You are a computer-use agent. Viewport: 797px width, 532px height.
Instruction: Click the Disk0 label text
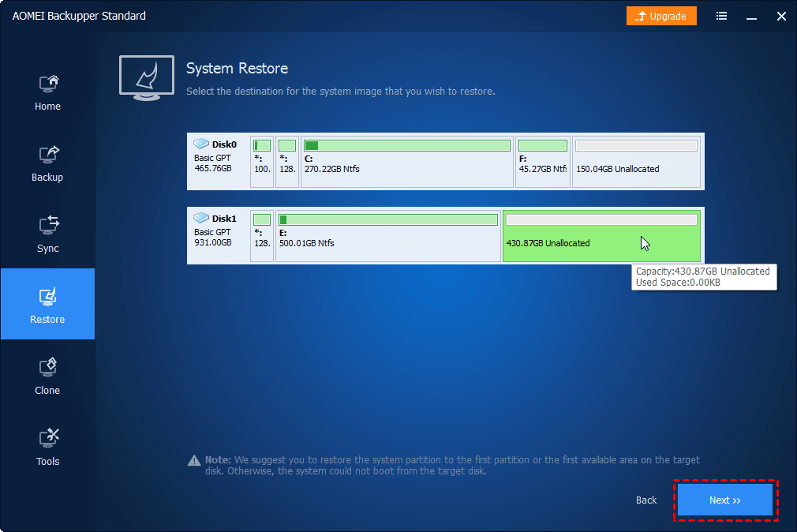224,144
